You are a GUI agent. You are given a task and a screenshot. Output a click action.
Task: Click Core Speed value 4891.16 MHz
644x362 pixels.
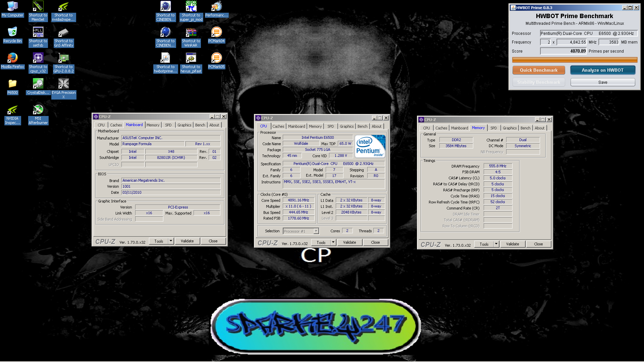click(299, 200)
